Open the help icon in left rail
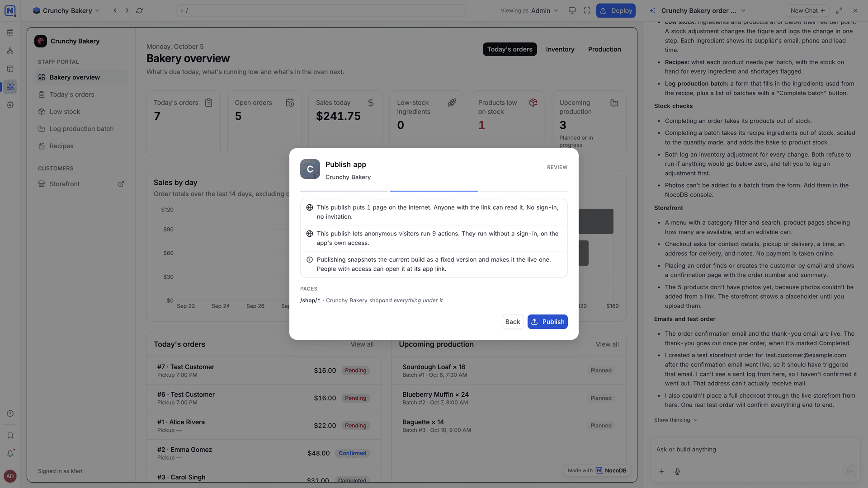868x488 pixels. [x=10, y=413]
